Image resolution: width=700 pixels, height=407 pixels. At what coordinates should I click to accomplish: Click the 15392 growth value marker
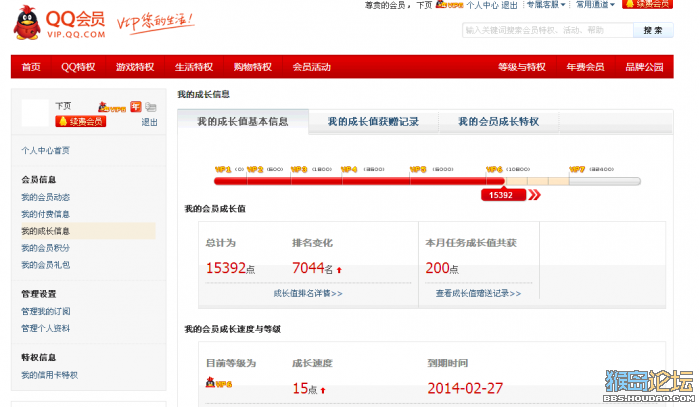[504, 195]
